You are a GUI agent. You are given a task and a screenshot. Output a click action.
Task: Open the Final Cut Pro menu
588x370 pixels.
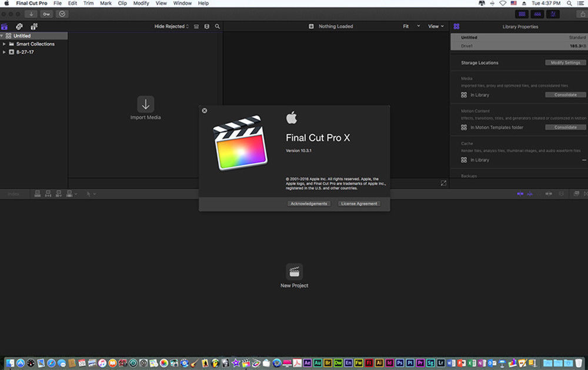32,4
